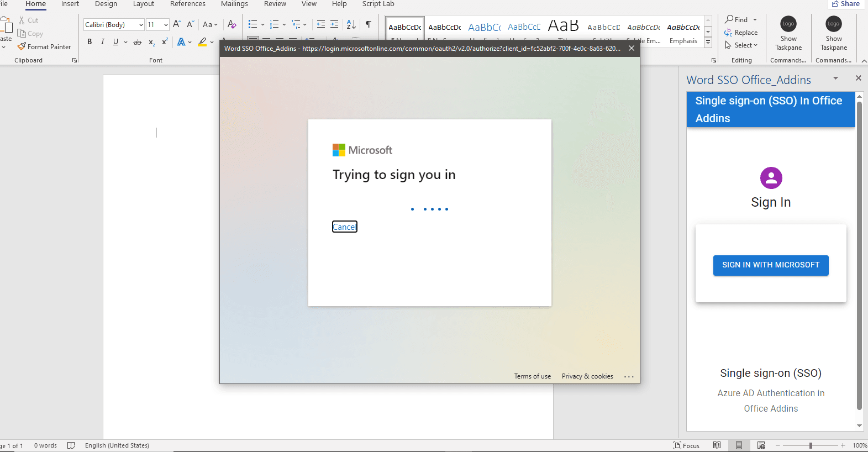Open the Change Case dropdown
The width and height of the screenshot is (868, 452).
(x=210, y=24)
